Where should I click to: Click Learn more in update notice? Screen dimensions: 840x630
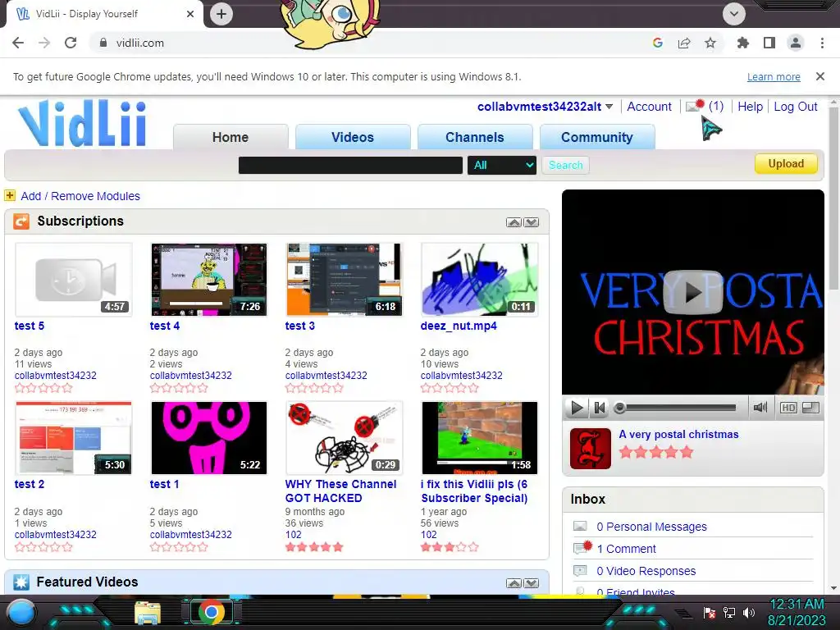[x=774, y=76]
